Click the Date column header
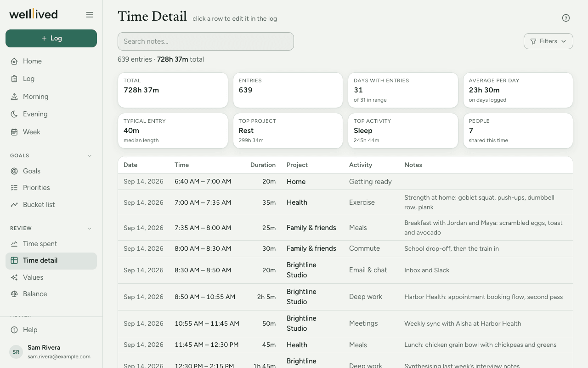Screen dimensions: 588x368 click(x=130, y=165)
